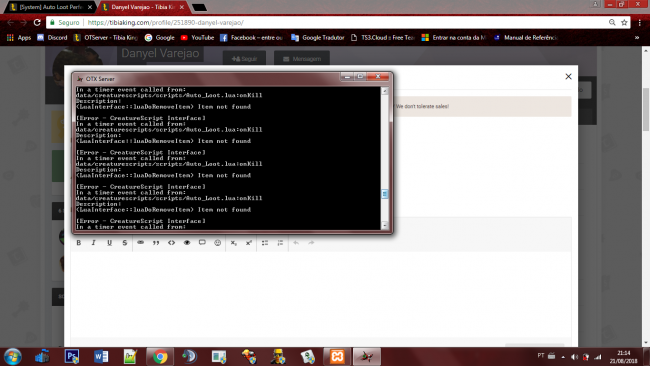Apply superscript formatting

pos(249,243)
